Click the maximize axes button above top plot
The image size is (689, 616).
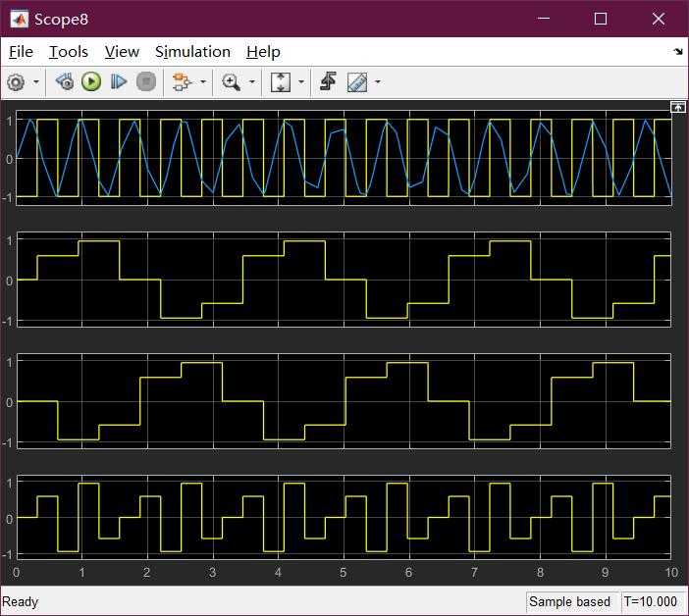pyautogui.click(x=677, y=106)
